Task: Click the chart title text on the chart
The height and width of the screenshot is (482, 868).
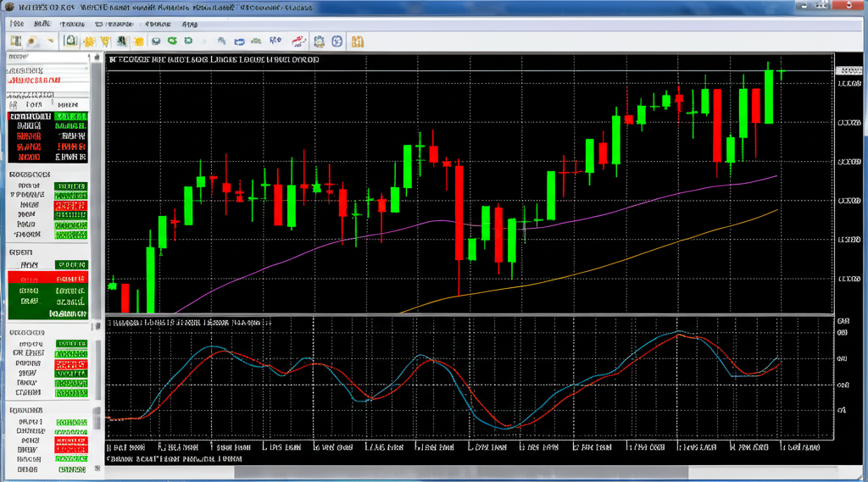Action: coord(214,59)
